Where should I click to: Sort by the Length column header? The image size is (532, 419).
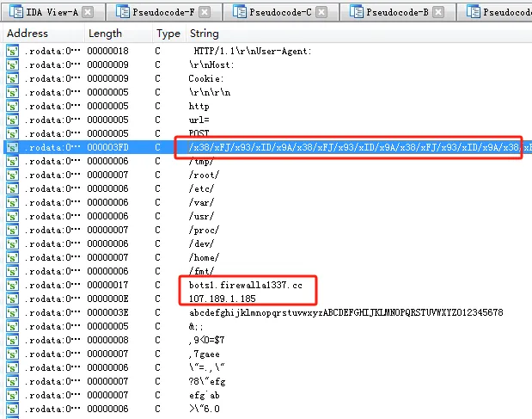tap(104, 33)
